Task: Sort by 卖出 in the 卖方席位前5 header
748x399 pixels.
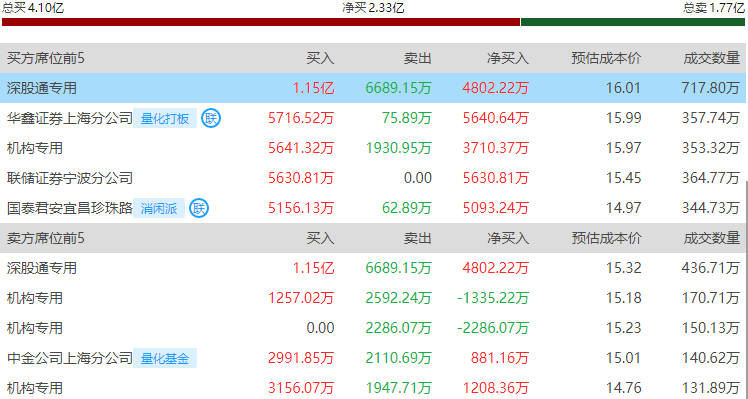Action: point(417,238)
